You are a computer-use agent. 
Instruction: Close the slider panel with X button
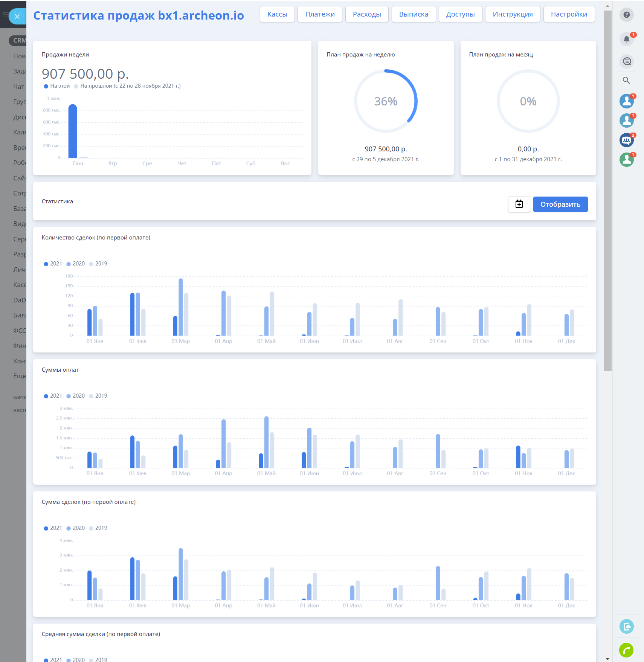[x=17, y=17]
